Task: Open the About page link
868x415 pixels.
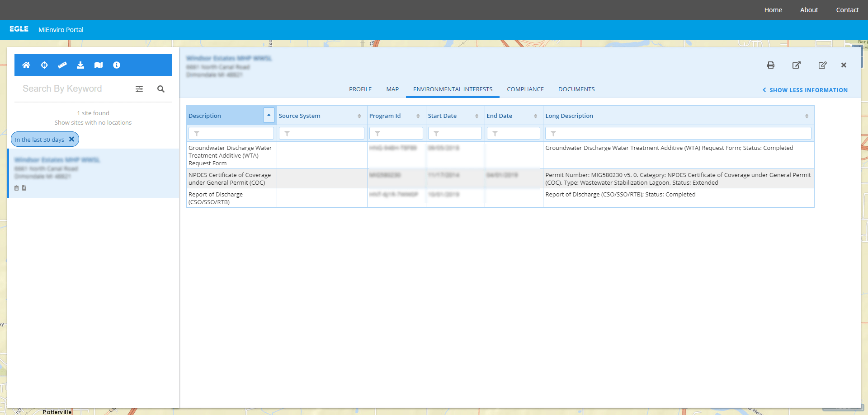Action: pos(809,10)
